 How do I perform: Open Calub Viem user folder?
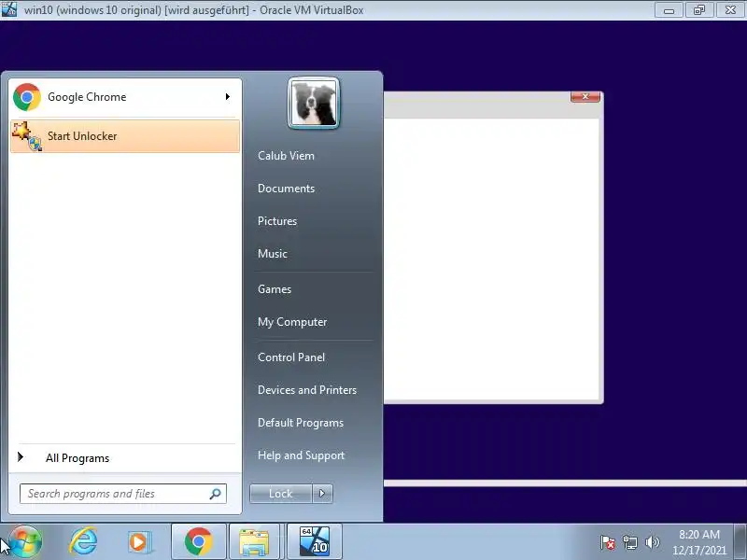286,156
